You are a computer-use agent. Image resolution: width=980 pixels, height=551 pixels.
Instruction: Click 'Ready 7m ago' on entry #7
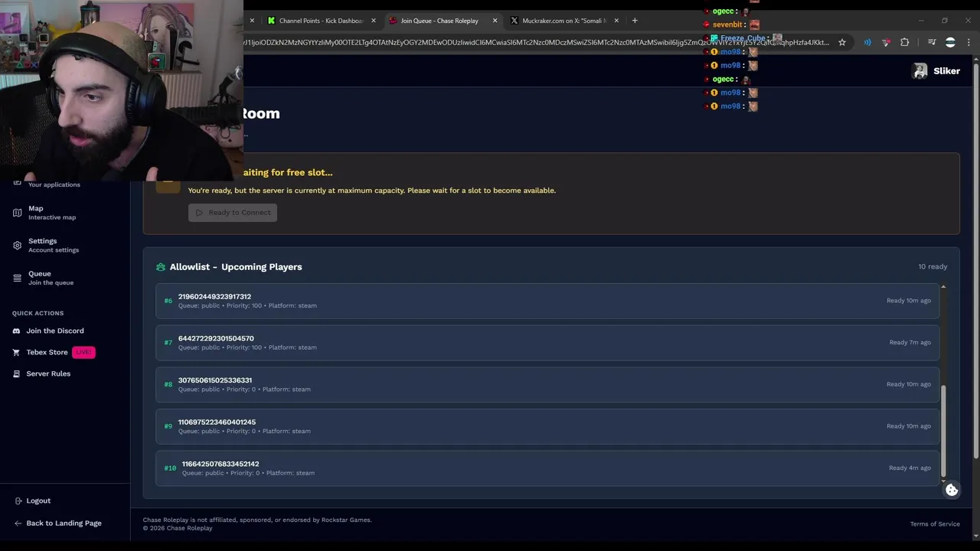(x=910, y=343)
